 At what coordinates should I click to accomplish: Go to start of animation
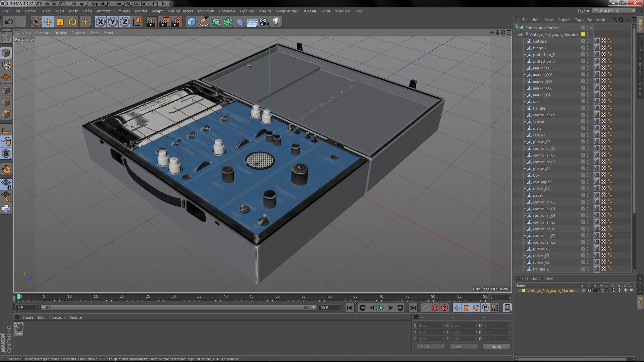(x=350, y=308)
